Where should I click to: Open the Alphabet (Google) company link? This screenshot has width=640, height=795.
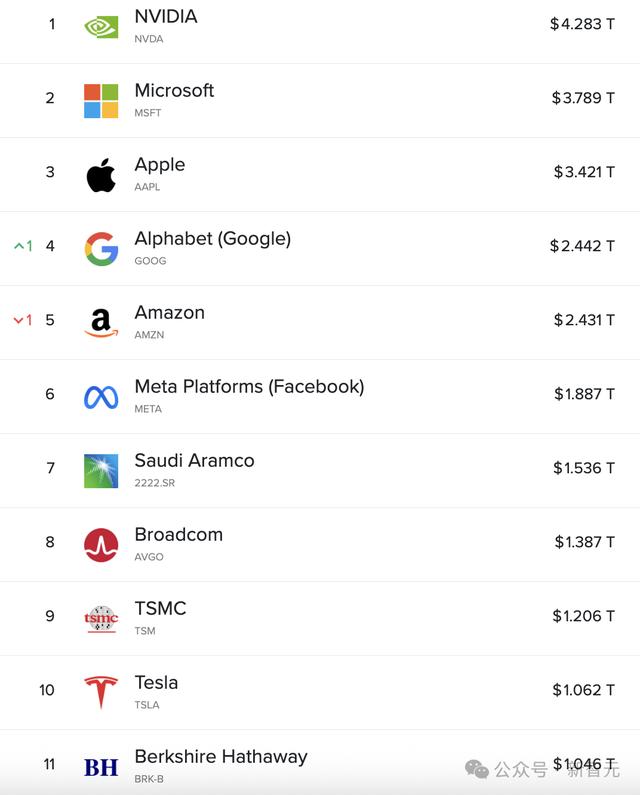click(212, 238)
